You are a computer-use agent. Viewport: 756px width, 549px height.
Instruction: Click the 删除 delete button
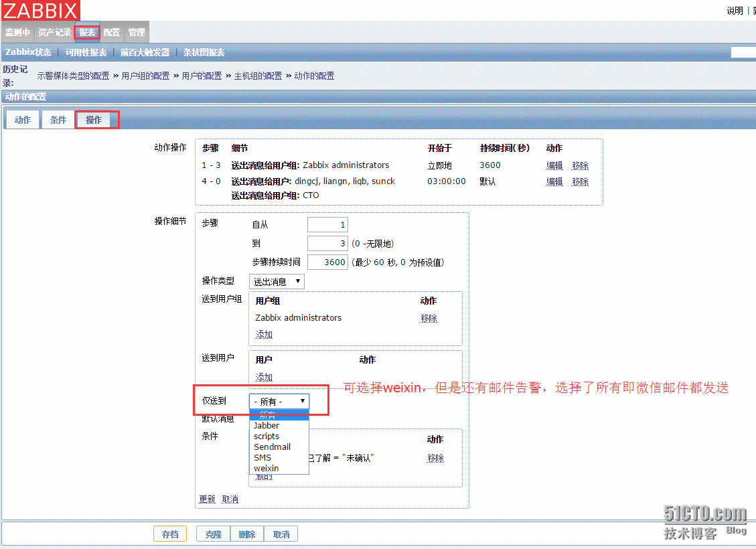pos(247,534)
